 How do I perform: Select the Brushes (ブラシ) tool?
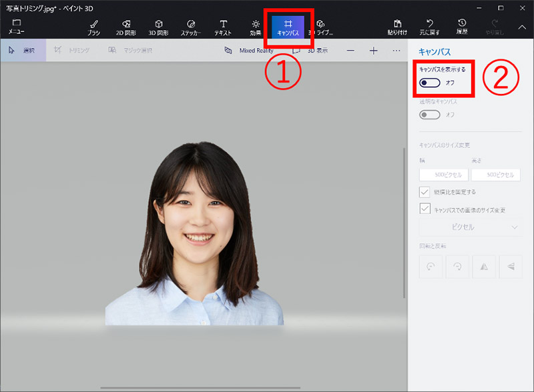tap(93, 27)
